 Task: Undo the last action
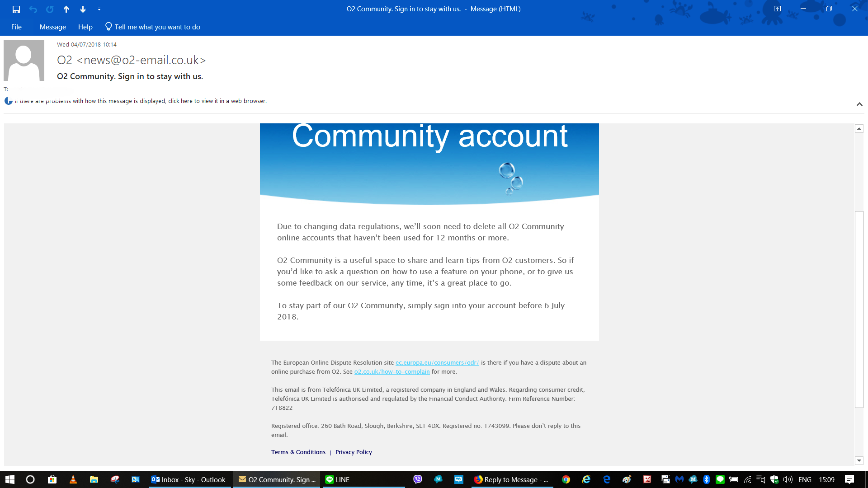coord(33,9)
